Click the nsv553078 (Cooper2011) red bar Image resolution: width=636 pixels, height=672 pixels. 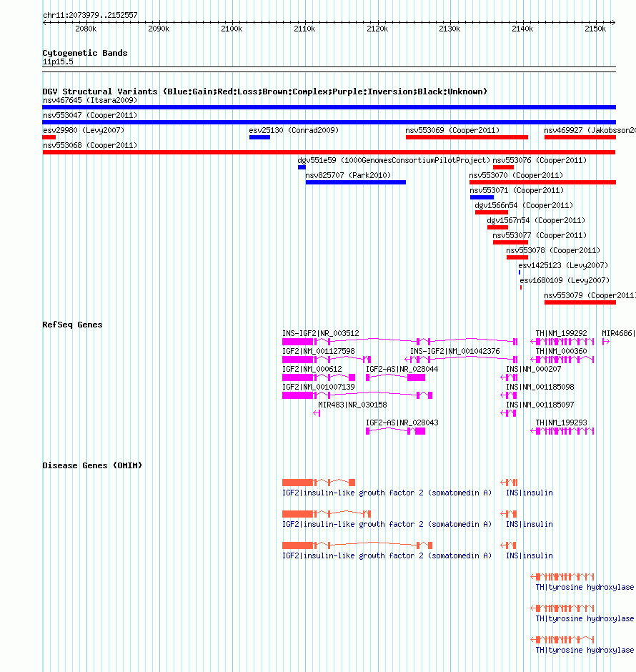pyautogui.click(x=517, y=257)
